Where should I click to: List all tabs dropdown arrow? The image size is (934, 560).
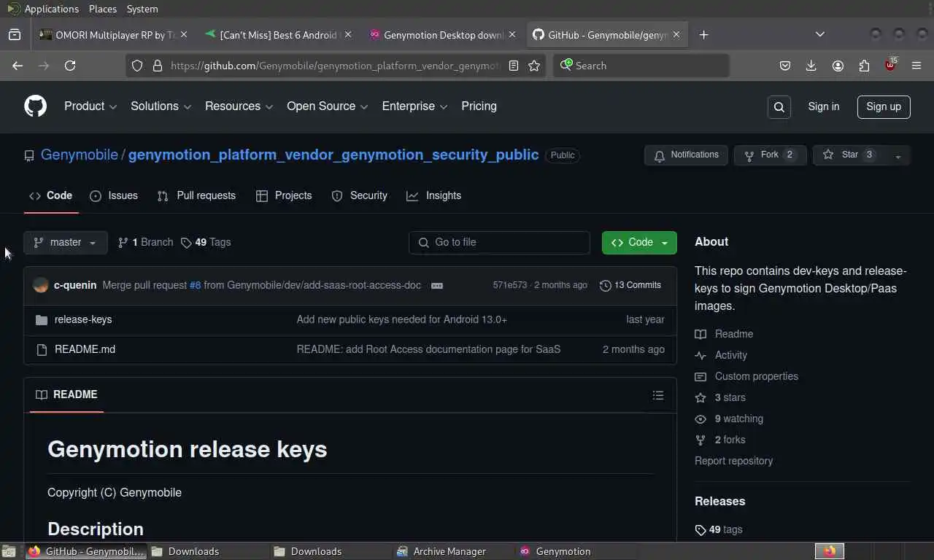point(820,34)
